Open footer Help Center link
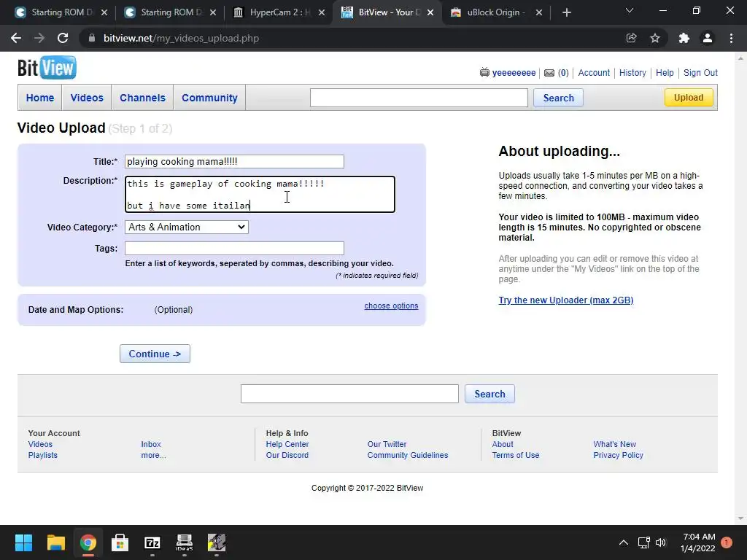This screenshot has width=747, height=560. pyautogui.click(x=287, y=444)
